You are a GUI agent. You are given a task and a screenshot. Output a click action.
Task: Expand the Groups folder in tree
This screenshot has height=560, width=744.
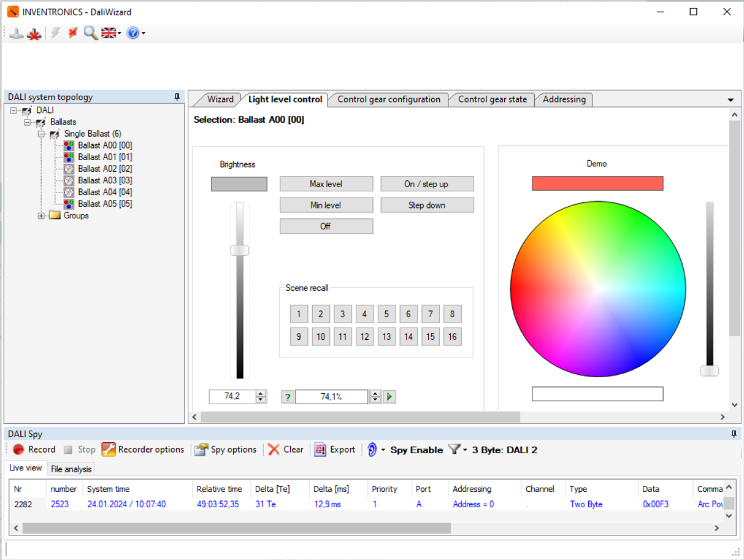[x=41, y=216]
